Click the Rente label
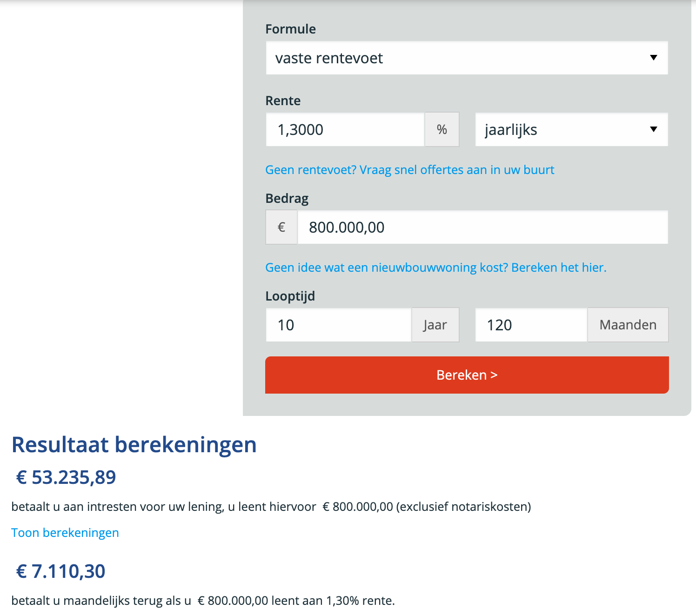Screen dimensions: 696x616 (283, 100)
